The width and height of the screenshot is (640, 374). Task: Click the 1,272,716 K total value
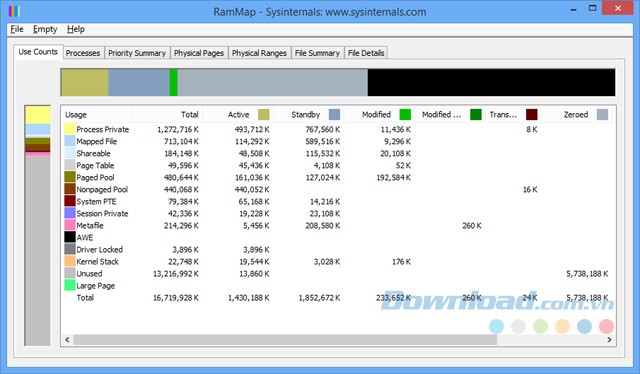[x=178, y=129]
